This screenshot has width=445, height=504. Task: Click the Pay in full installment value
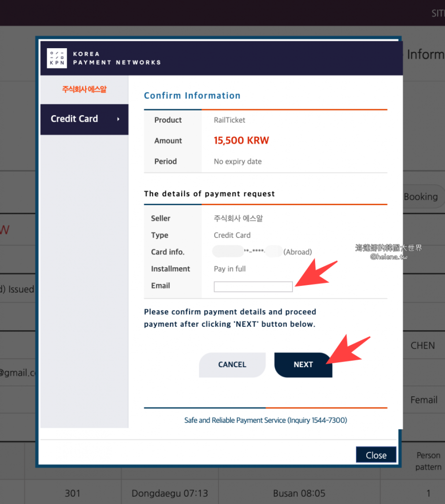coord(229,269)
